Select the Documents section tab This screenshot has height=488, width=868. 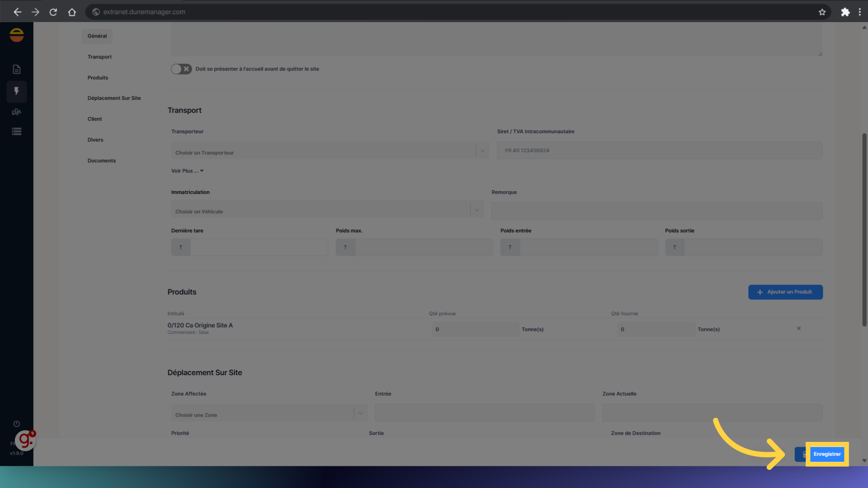tap(102, 161)
